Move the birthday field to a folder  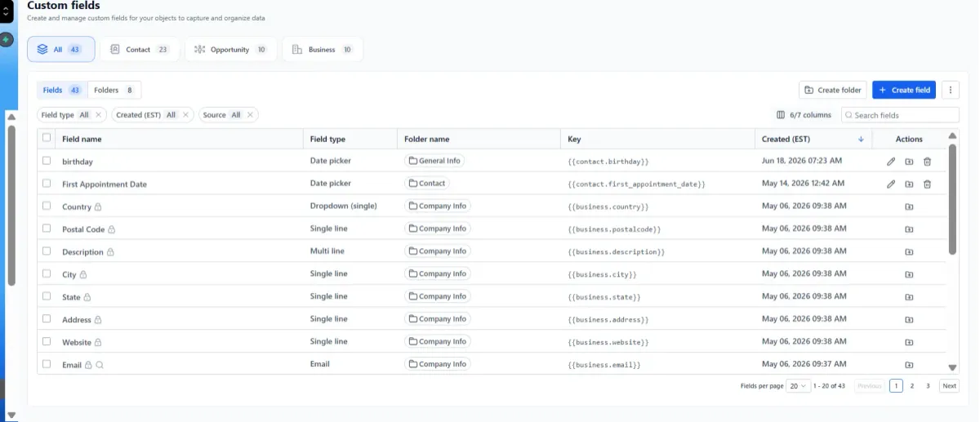(909, 162)
